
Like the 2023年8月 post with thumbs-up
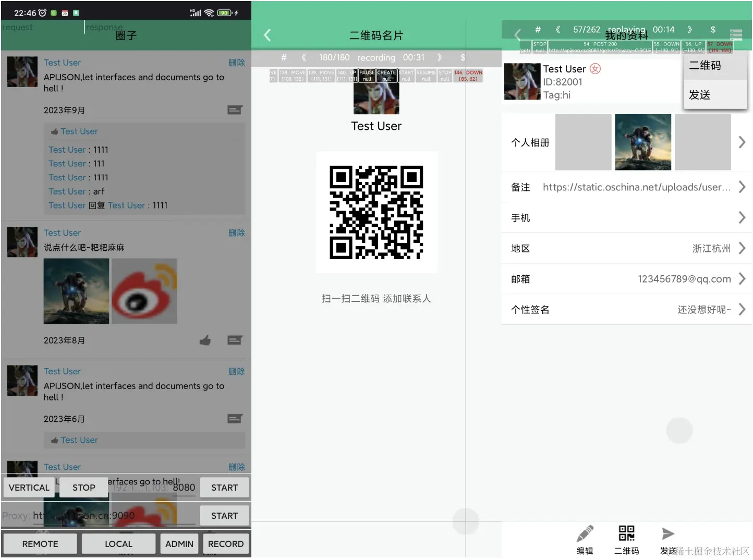[x=205, y=340]
